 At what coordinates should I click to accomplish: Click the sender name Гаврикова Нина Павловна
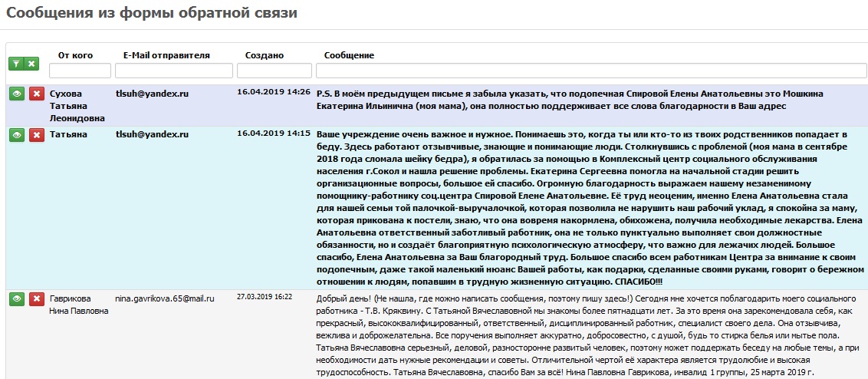[x=79, y=304]
